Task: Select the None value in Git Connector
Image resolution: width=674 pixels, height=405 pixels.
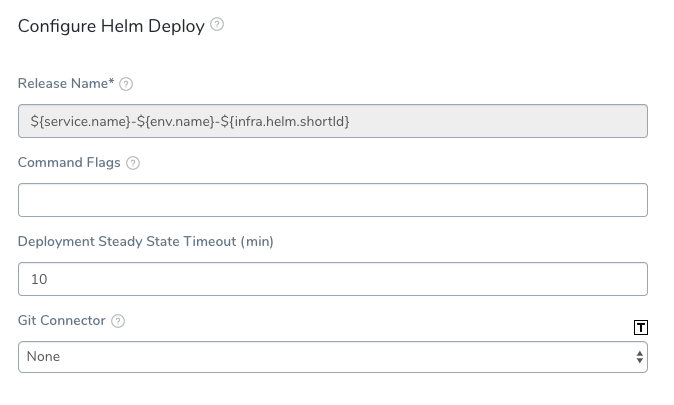Action: click(43, 356)
